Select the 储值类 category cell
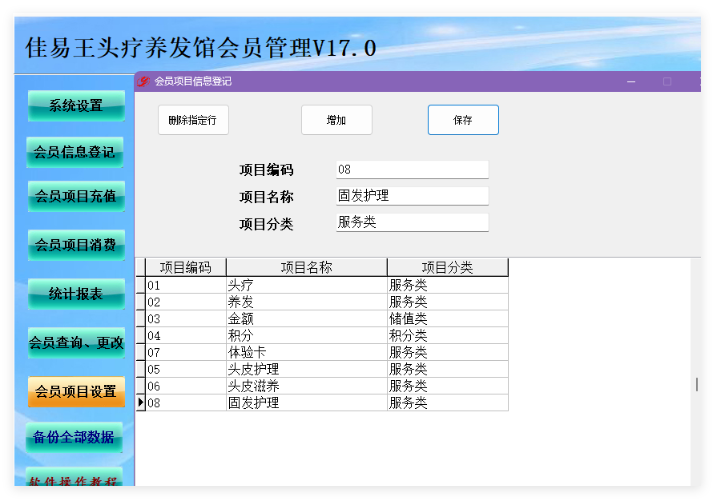The width and height of the screenshot is (714, 499). click(448, 319)
